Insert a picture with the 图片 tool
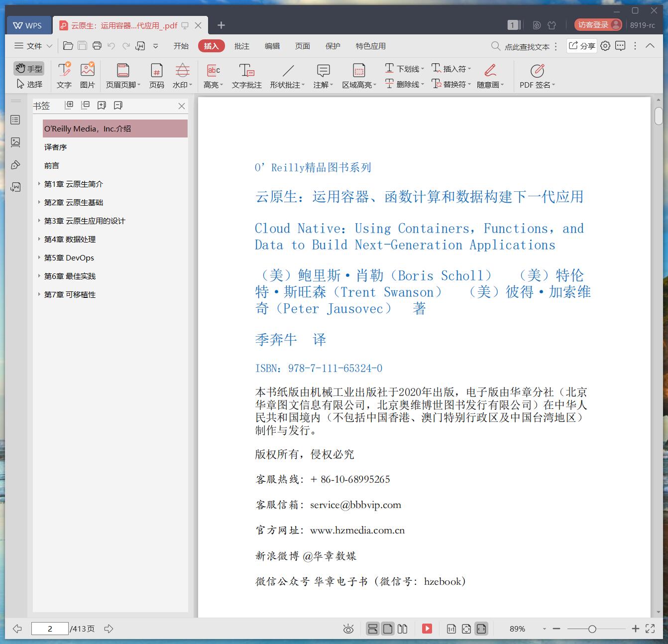Screen dimensions: 668x644 coord(88,76)
